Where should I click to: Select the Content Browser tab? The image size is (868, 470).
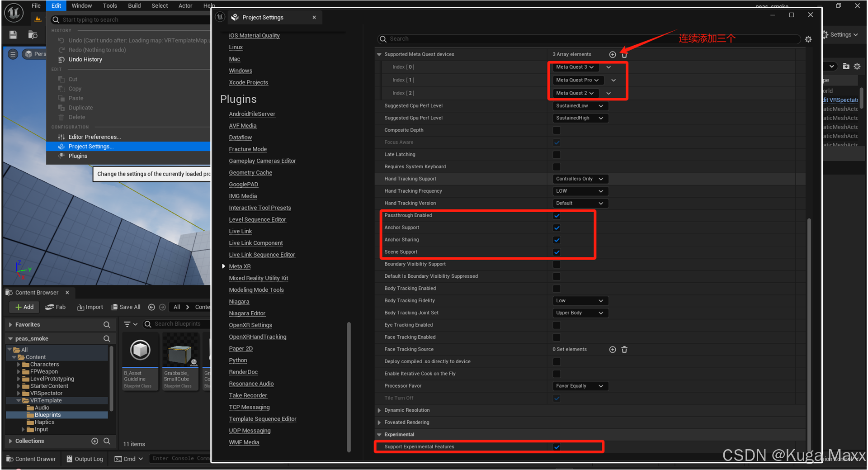(36, 293)
